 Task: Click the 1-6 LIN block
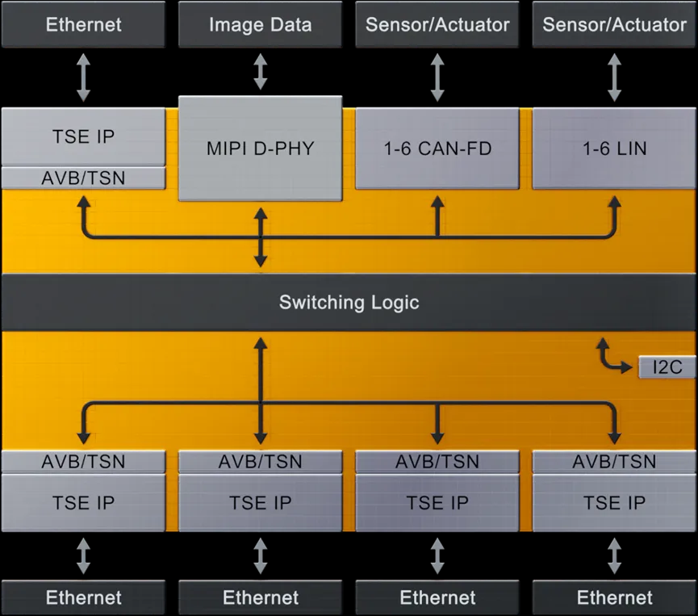coord(614,149)
